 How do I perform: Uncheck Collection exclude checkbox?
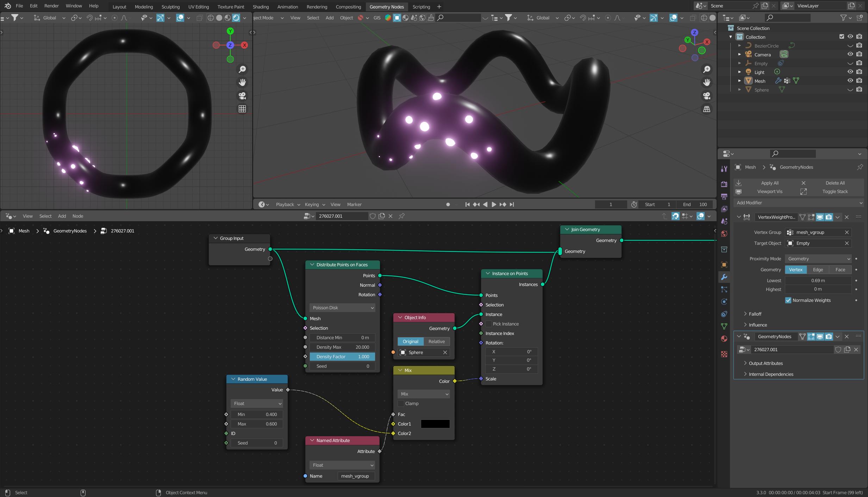coord(842,37)
